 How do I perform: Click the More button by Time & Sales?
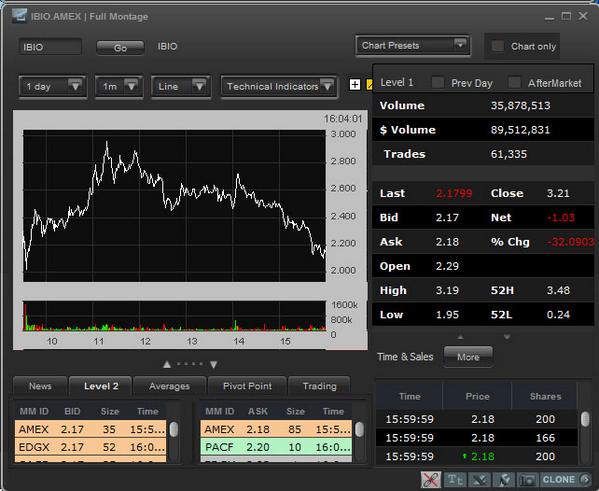click(x=468, y=357)
